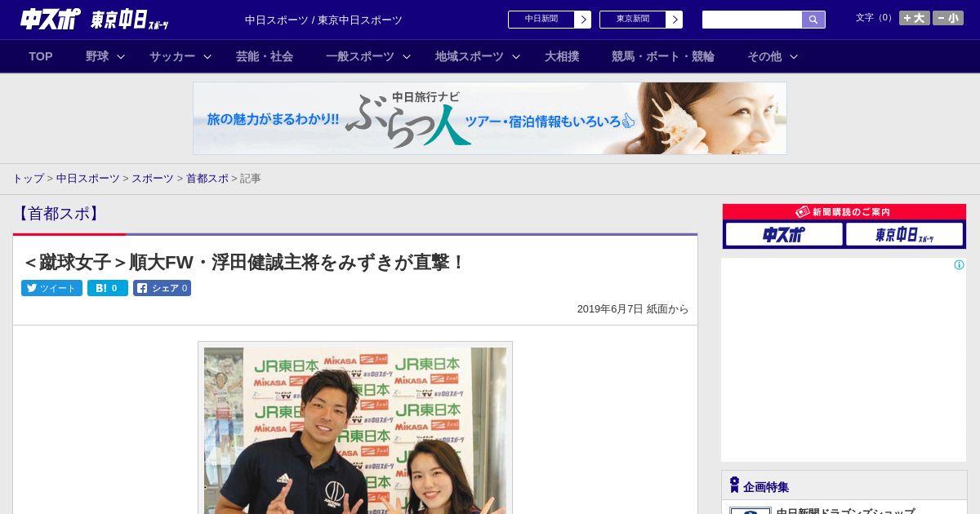The height and width of the screenshot is (514, 980).
Task: Expand the 地域スポーツ dropdown chevron
Action: tap(516, 56)
